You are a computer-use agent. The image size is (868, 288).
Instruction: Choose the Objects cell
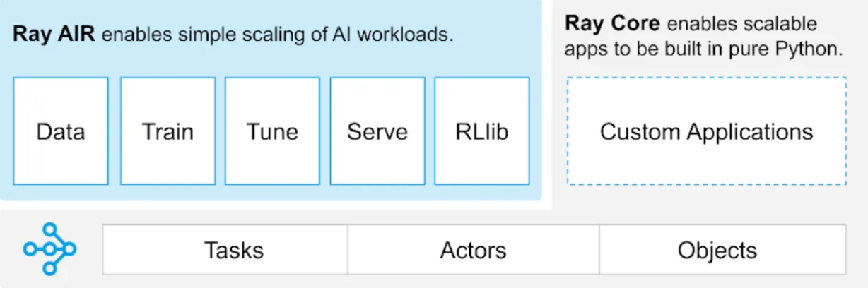pos(717,250)
